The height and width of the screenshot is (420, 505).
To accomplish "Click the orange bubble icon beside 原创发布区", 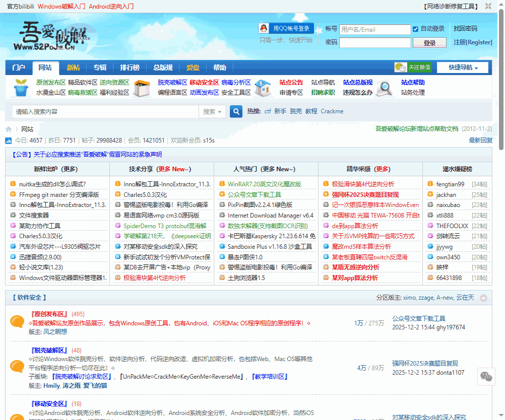I will click(18, 322).
